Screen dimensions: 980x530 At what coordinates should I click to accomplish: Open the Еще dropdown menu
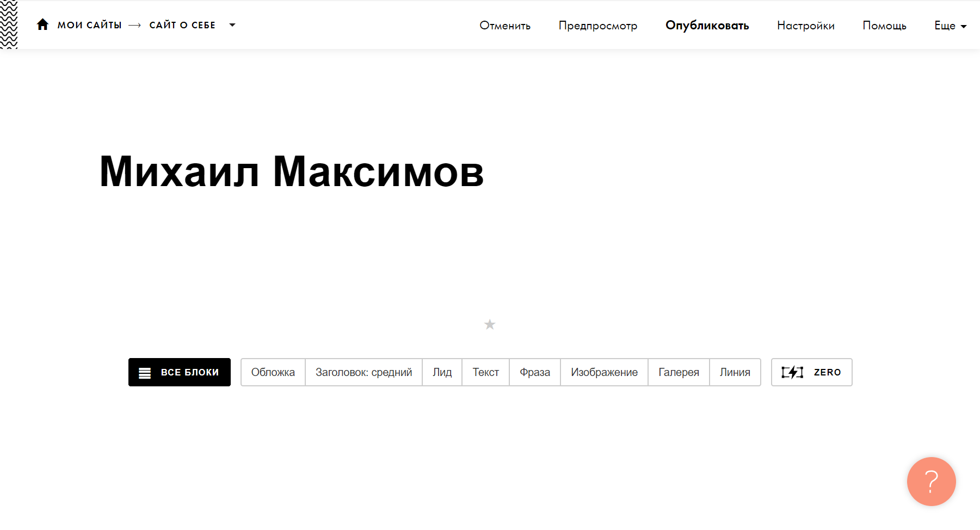click(x=950, y=26)
